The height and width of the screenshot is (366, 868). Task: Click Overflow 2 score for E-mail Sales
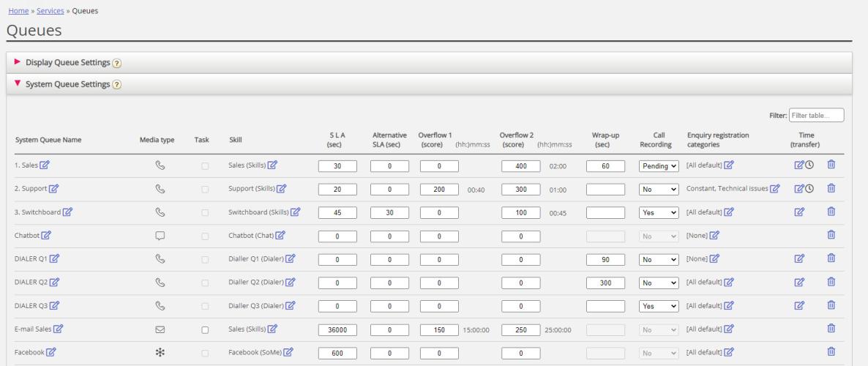pyautogui.click(x=521, y=330)
